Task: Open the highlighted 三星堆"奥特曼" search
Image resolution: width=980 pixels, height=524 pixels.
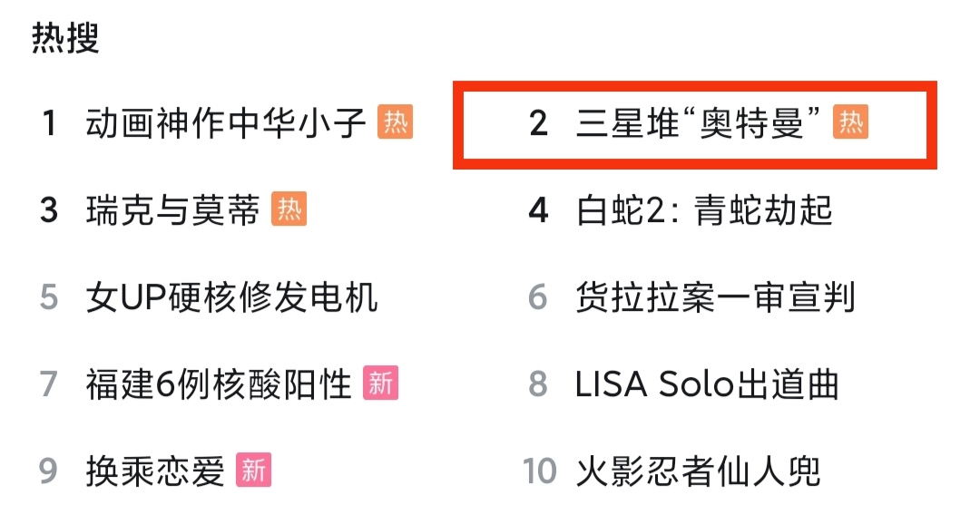Action: [691, 123]
